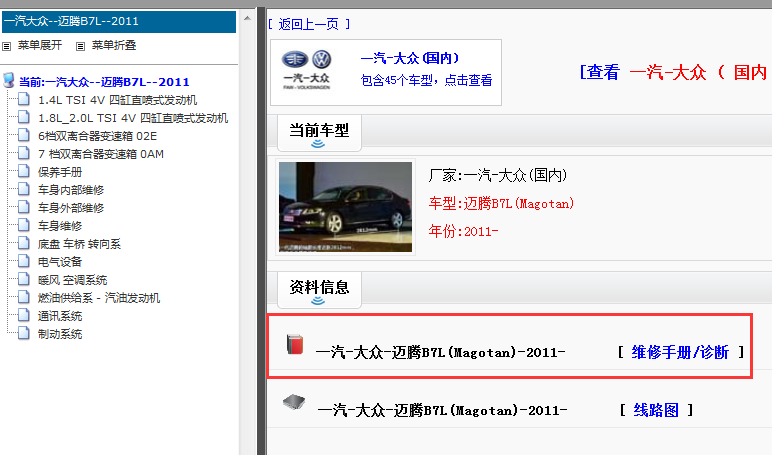The image size is (772, 455).
Task: Click document icon next to 车身内部维修
Action: 24,189
